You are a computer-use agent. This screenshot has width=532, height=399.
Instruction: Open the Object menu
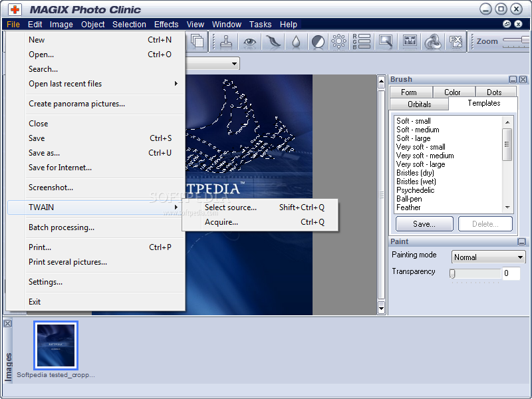92,25
